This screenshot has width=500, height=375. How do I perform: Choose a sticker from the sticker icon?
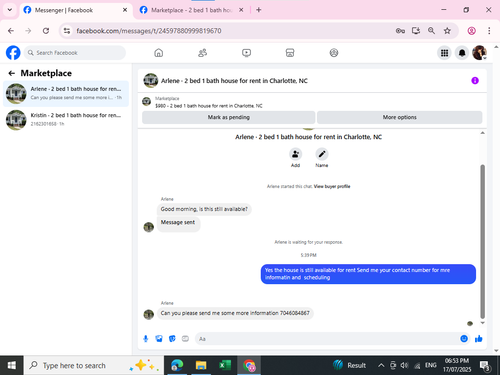pos(172,339)
